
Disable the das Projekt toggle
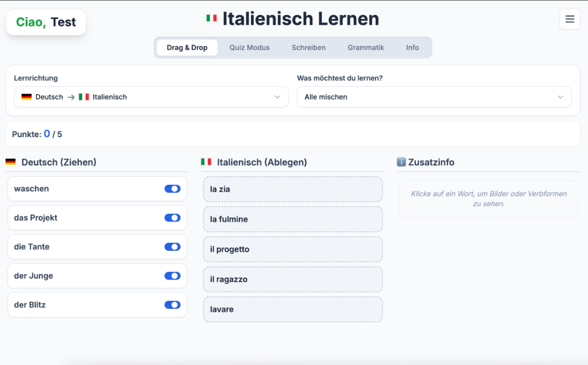coord(172,218)
